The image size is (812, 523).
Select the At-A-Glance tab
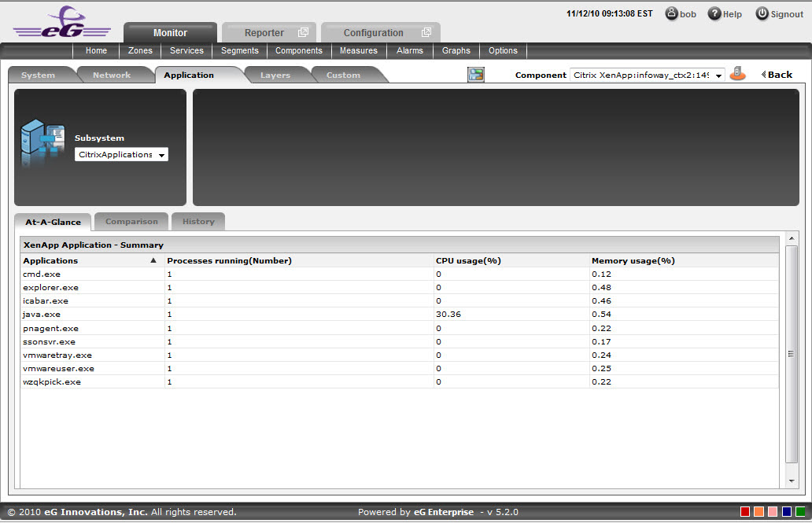point(53,222)
